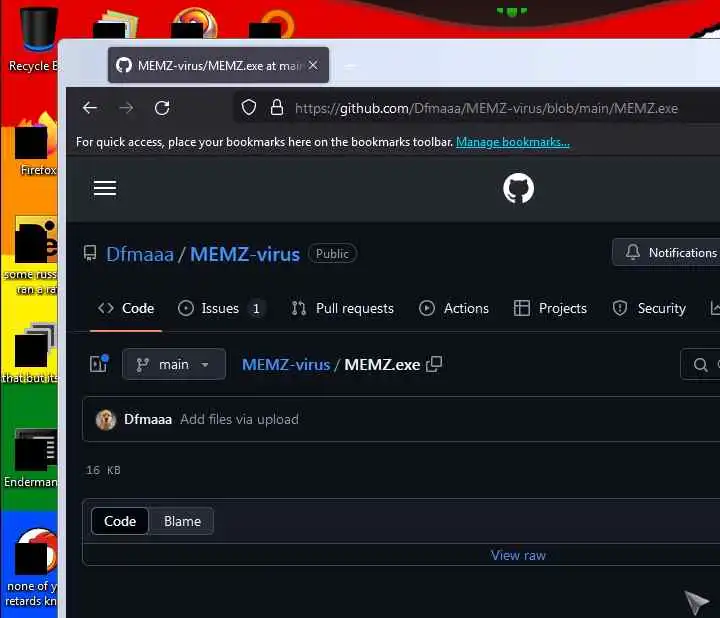The image size is (720, 618).
Task: Open the folder icon at the desktop's top row
Action: (116, 24)
